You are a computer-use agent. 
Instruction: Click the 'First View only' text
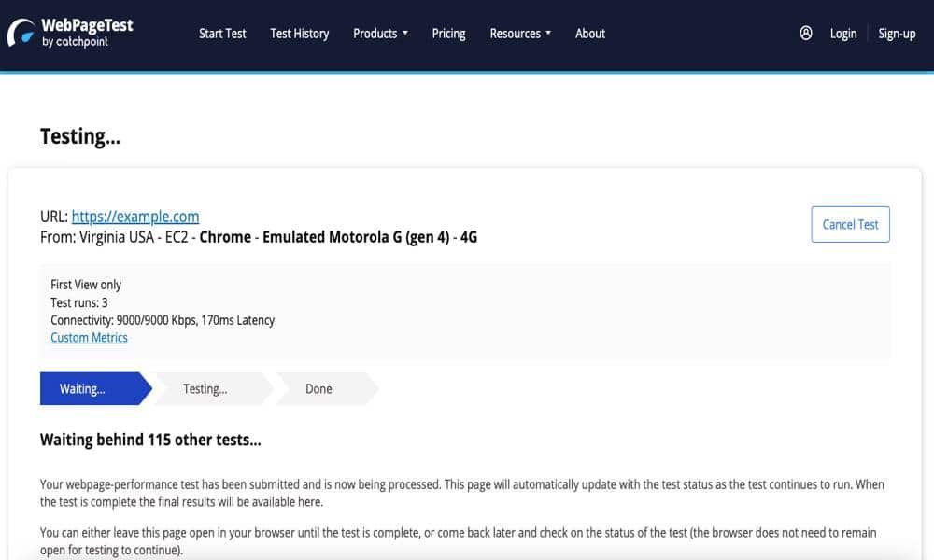pos(86,285)
